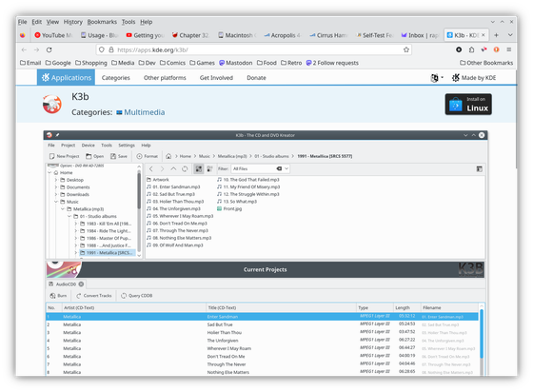Click the Applications nav button
Viewport: 533px width, 392px height.
[66, 78]
